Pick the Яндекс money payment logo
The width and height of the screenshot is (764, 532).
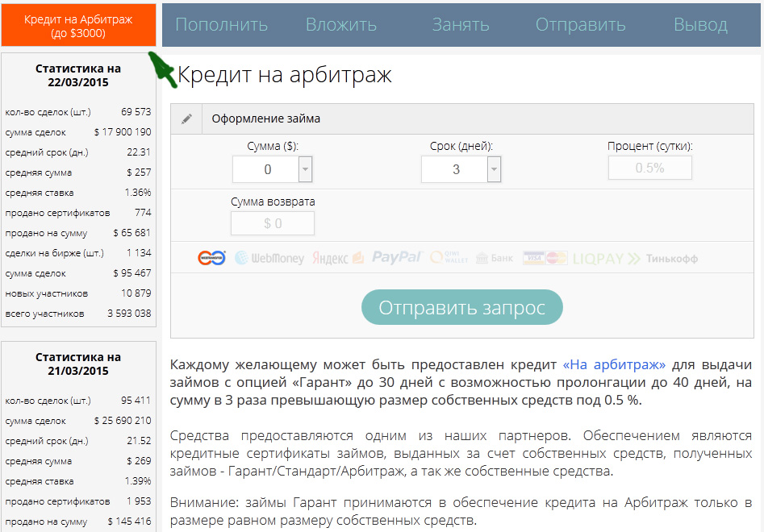pyautogui.click(x=338, y=258)
